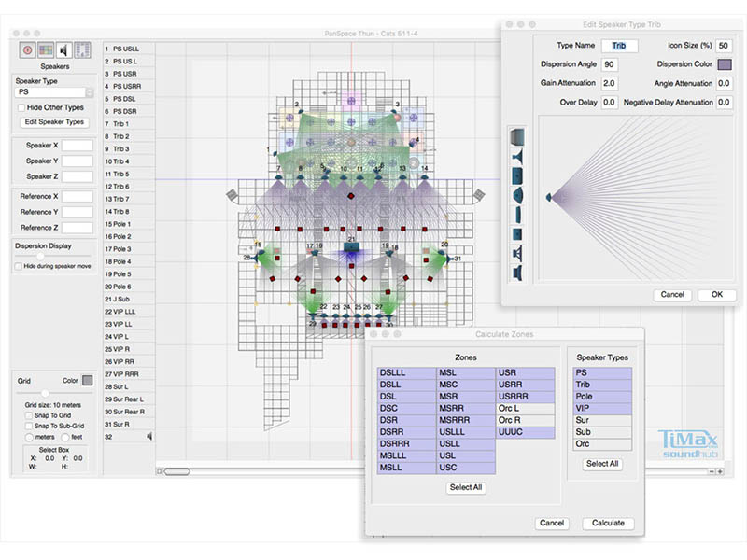Select Trib in Speaker Types list

click(601, 385)
